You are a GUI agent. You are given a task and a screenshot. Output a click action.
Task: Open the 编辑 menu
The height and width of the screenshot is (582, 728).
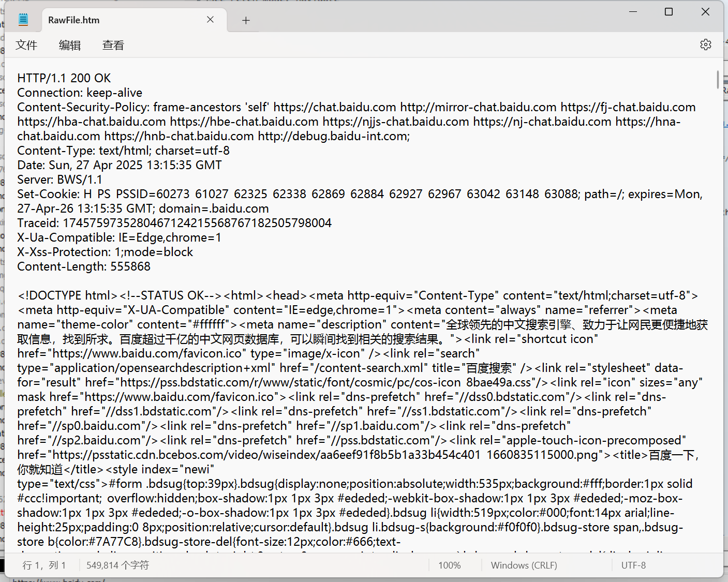70,45
